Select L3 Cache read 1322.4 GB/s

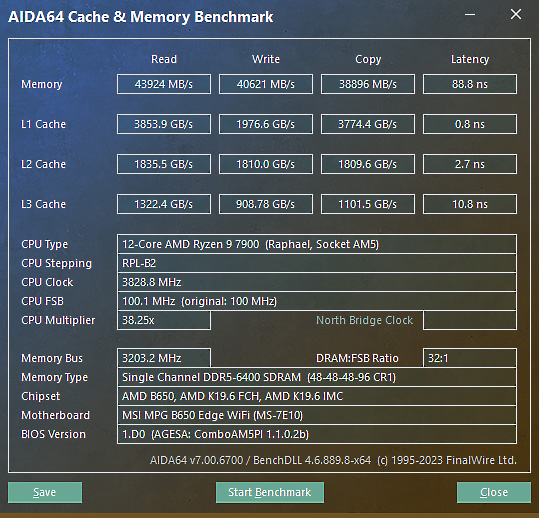tap(164, 204)
